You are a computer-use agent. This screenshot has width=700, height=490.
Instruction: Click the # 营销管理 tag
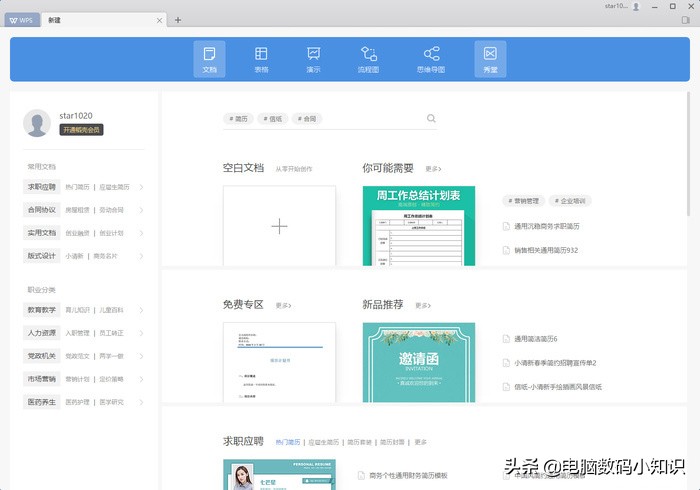524,201
